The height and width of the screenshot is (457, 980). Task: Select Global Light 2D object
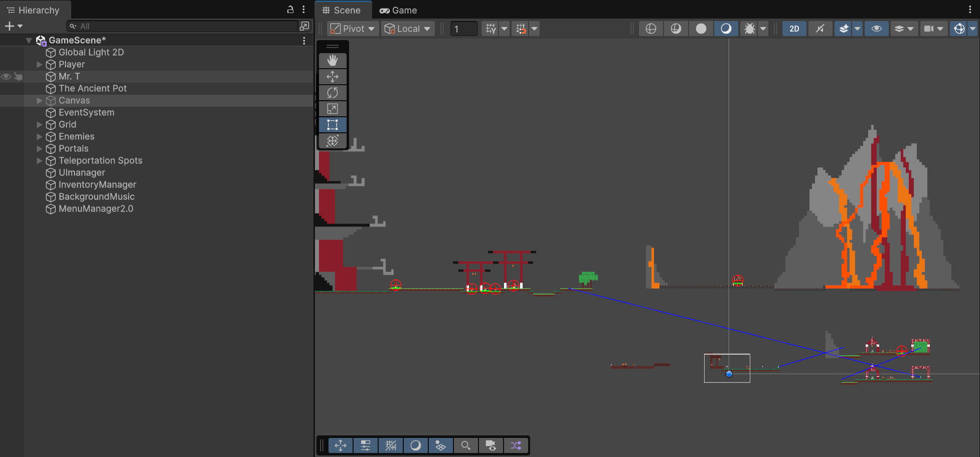click(91, 53)
